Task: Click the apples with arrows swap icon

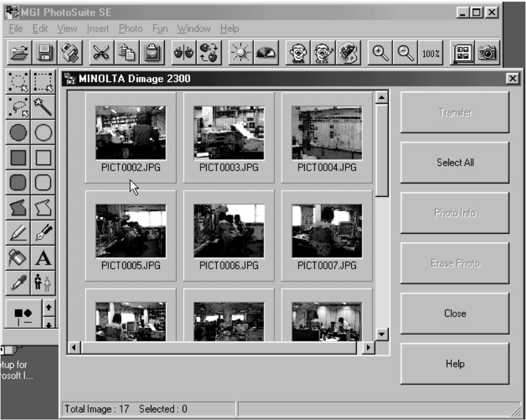Action: (x=209, y=52)
